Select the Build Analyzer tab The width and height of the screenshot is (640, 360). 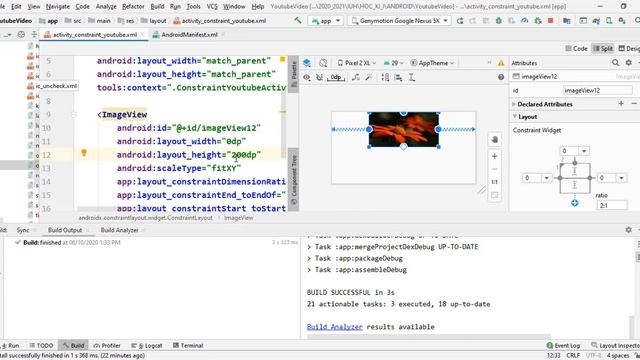(x=119, y=230)
